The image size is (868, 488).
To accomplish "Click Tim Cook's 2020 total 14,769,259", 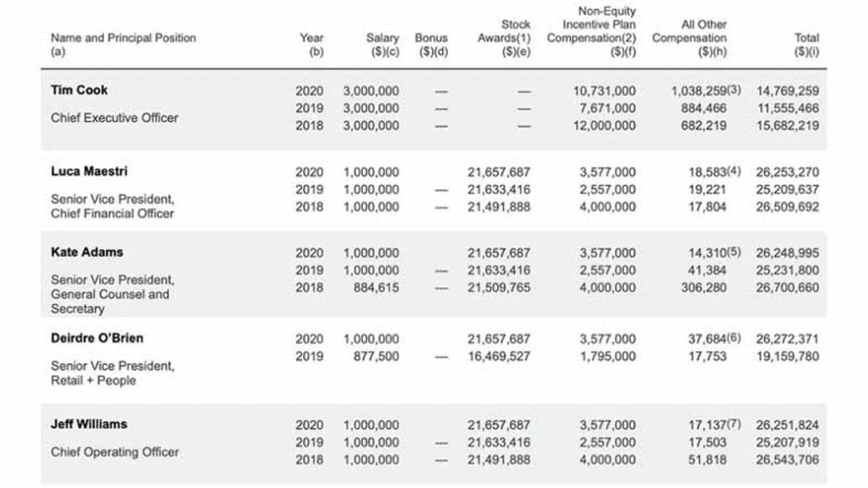I will coord(788,91).
